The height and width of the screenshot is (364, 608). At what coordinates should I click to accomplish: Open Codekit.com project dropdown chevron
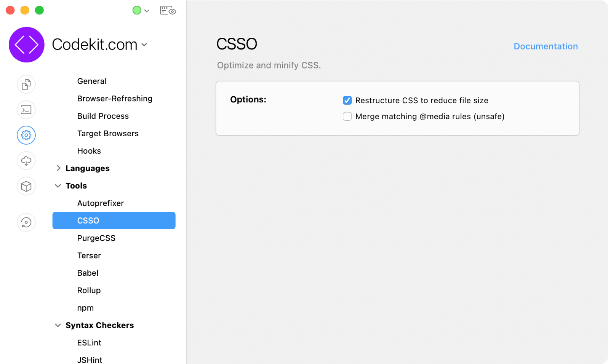(x=144, y=45)
